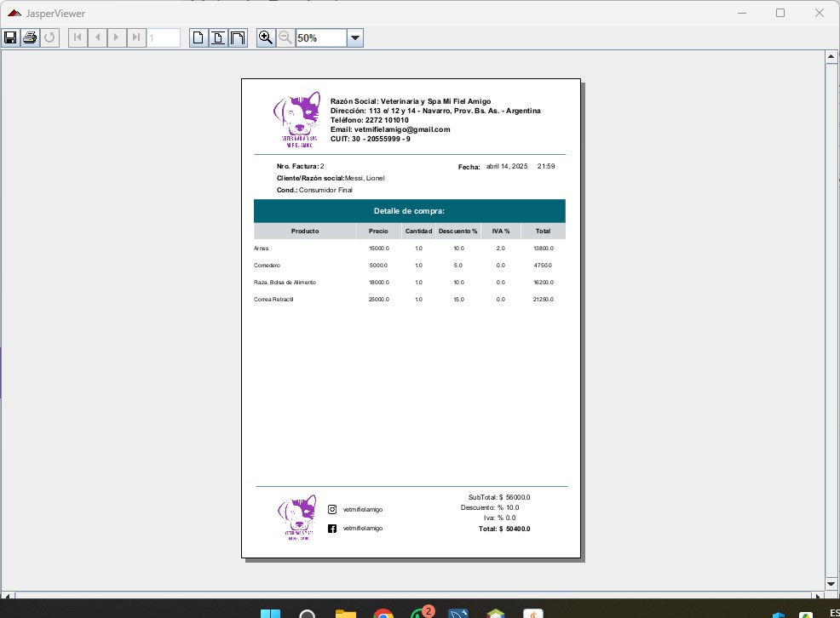Click the Cantidad column header

point(418,232)
